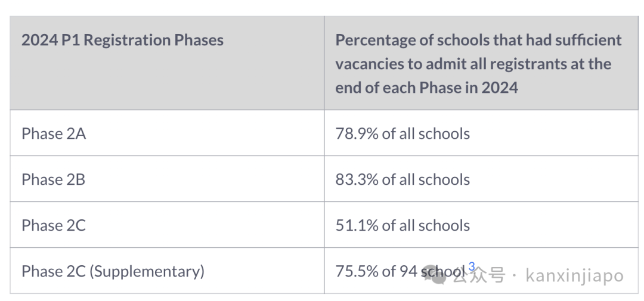Click the kanxinjiapo watermark text
The image size is (644, 301).
(574, 275)
